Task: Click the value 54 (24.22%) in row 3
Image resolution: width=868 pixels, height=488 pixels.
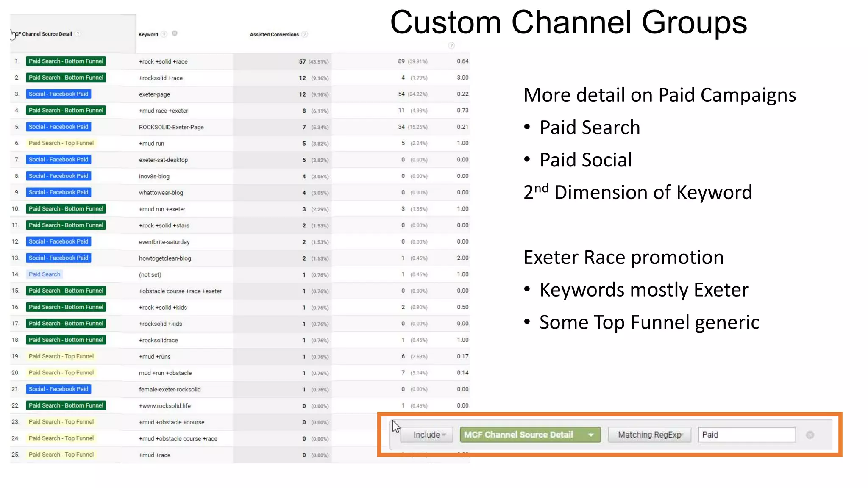Action: [x=413, y=94]
